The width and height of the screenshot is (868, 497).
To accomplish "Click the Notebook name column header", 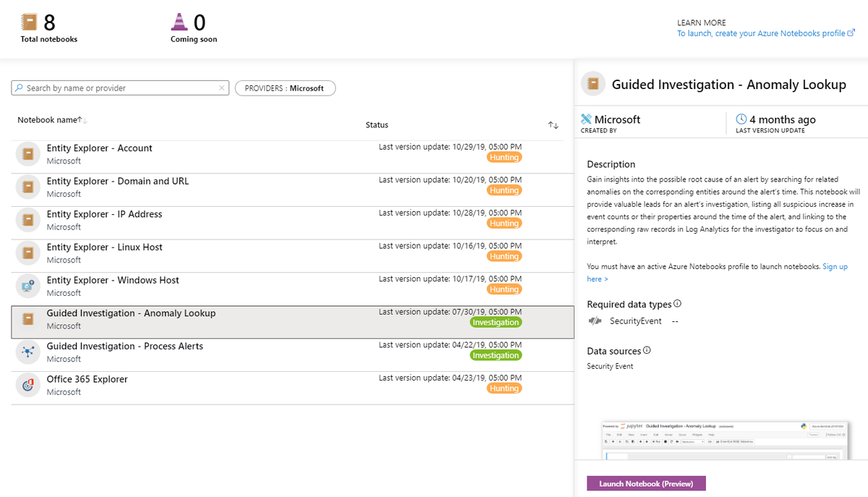I will point(46,120).
